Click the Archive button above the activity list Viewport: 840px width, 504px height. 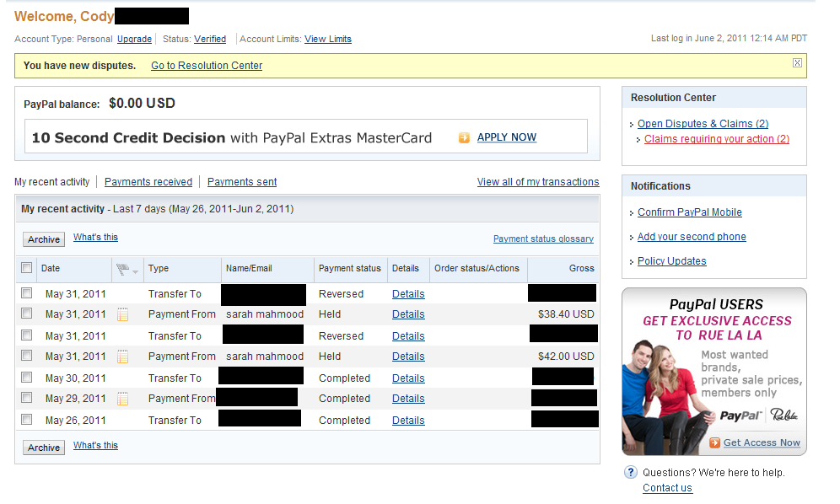tap(43, 239)
